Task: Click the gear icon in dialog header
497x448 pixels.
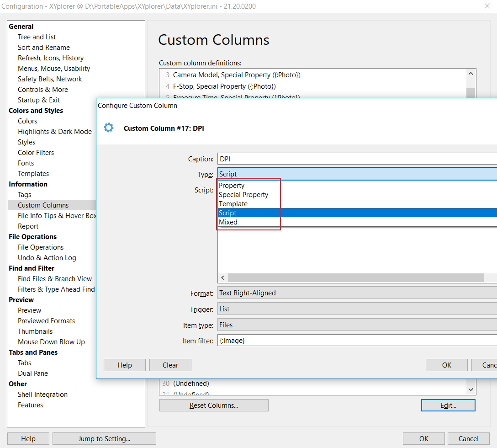Action: click(x=109, y=128)
